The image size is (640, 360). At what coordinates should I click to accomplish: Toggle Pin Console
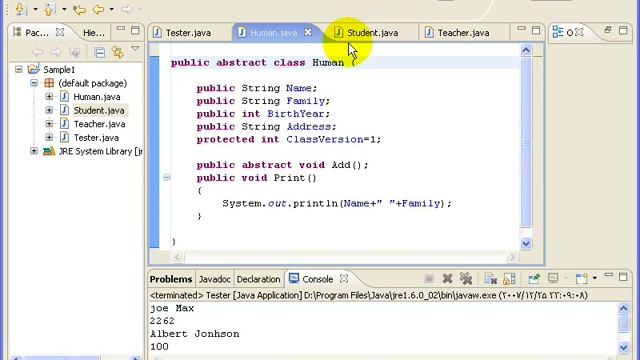pos(534,279)
